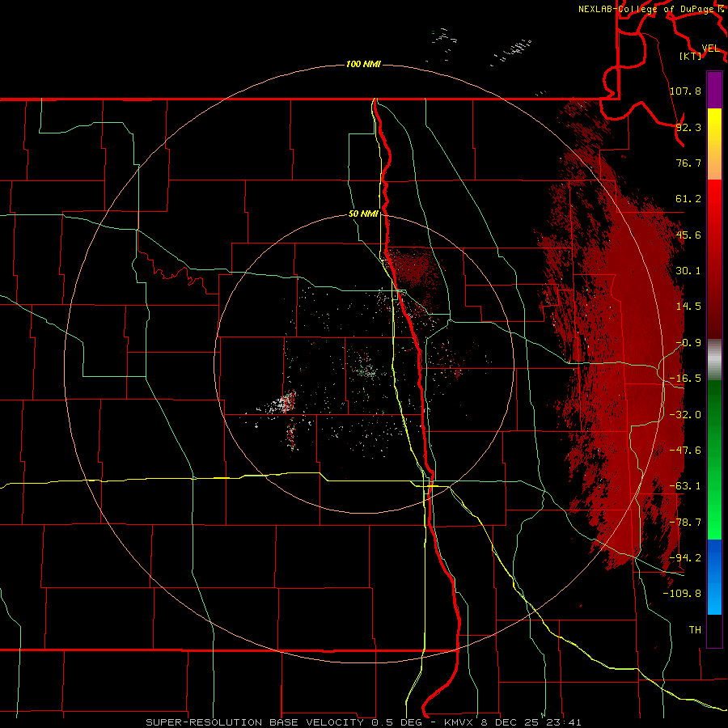Click the -94.2 velocity legend value
Viewport: 728px width, 728px height.
point(685,557)
